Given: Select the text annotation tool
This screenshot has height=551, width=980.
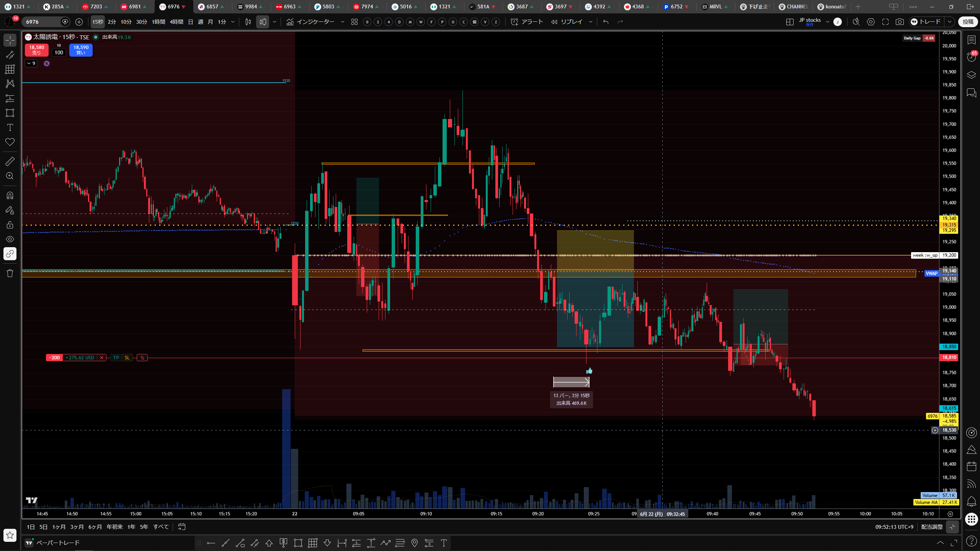Looking at the screenshot, I should click(10, 127).
